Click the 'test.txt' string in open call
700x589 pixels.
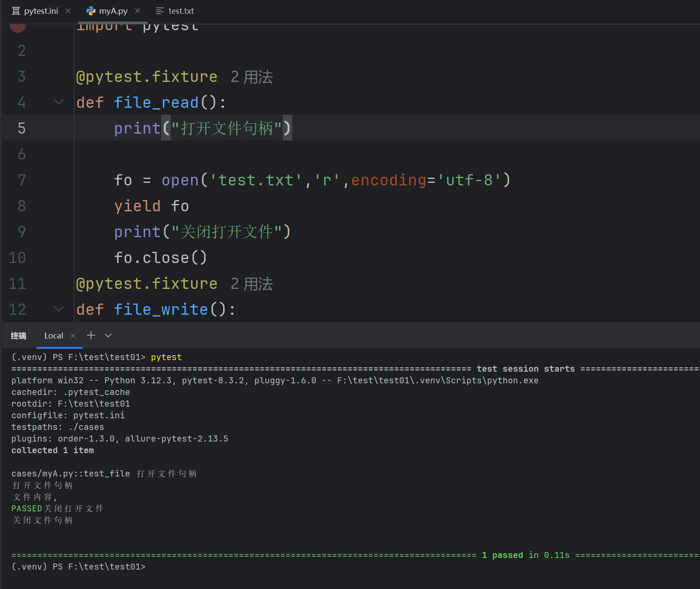coord(256,180)
